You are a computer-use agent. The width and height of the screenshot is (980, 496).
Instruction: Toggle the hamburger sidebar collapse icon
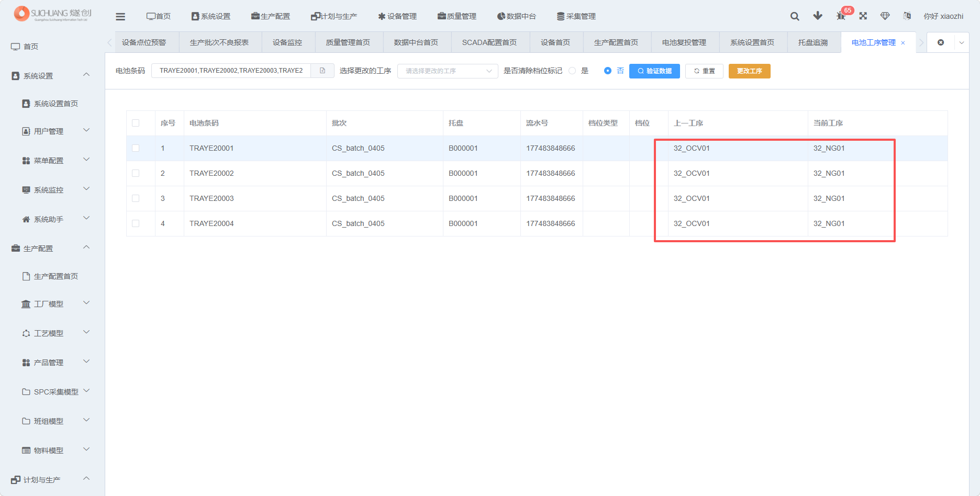click(x=120, y=16)
